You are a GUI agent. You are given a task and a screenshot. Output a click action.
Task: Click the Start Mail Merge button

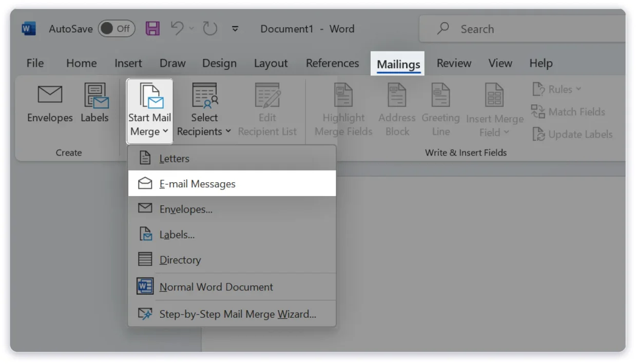point(149,110)
